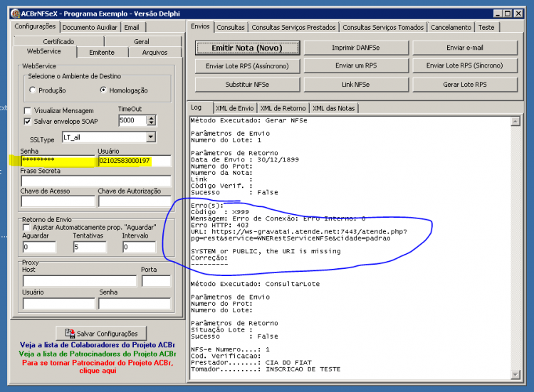534x392 pixels.
Task: Select the Produção environment radio button
Action: tap(33, 90)
